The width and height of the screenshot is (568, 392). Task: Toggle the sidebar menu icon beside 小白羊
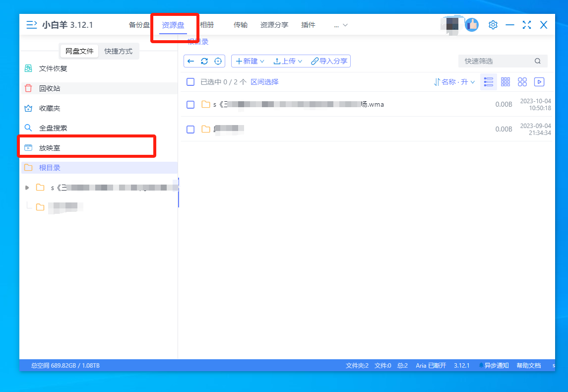click(32, 25)
